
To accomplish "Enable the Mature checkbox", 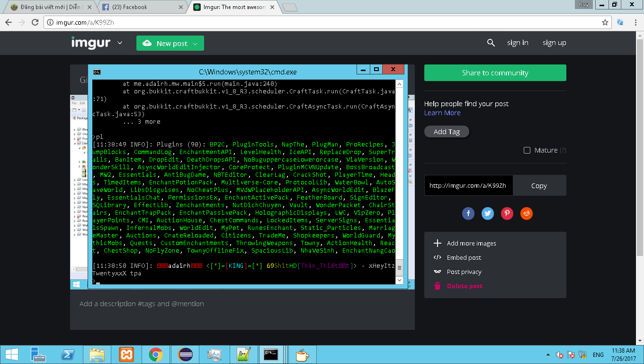I will 527,150.
